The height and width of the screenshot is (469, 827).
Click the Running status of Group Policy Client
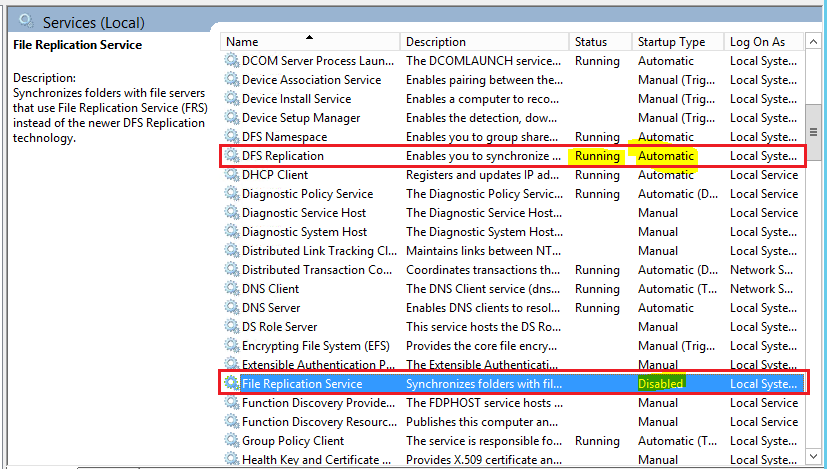tap(597, 441)
